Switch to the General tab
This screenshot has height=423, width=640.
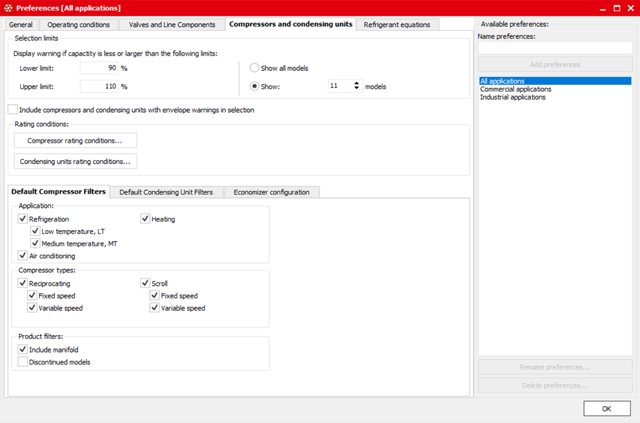point(20,23)
